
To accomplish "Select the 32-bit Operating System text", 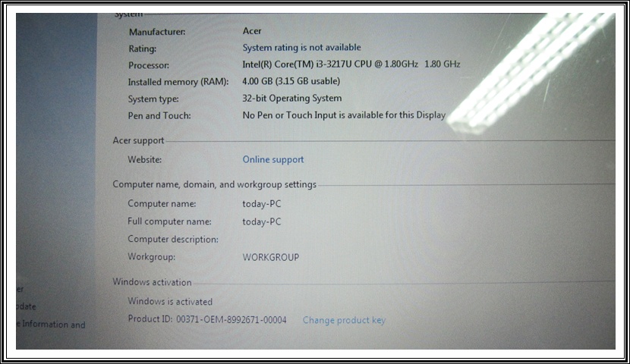I will [291, 99].
